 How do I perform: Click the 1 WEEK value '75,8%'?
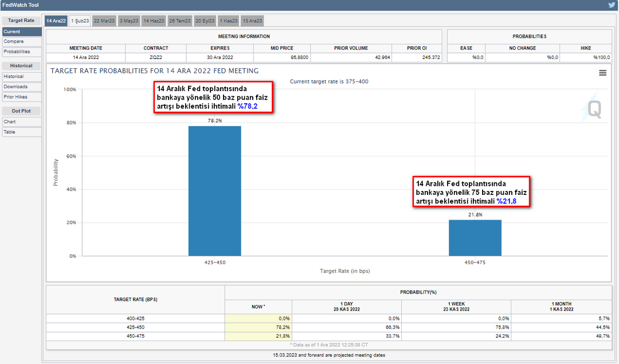[503, 327]
